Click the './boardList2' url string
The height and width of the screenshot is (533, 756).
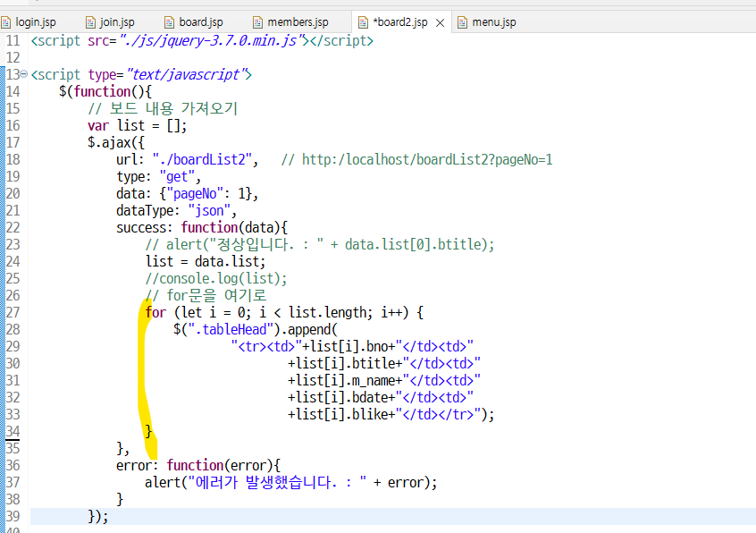pyautogui.click(x=202, y=160)
